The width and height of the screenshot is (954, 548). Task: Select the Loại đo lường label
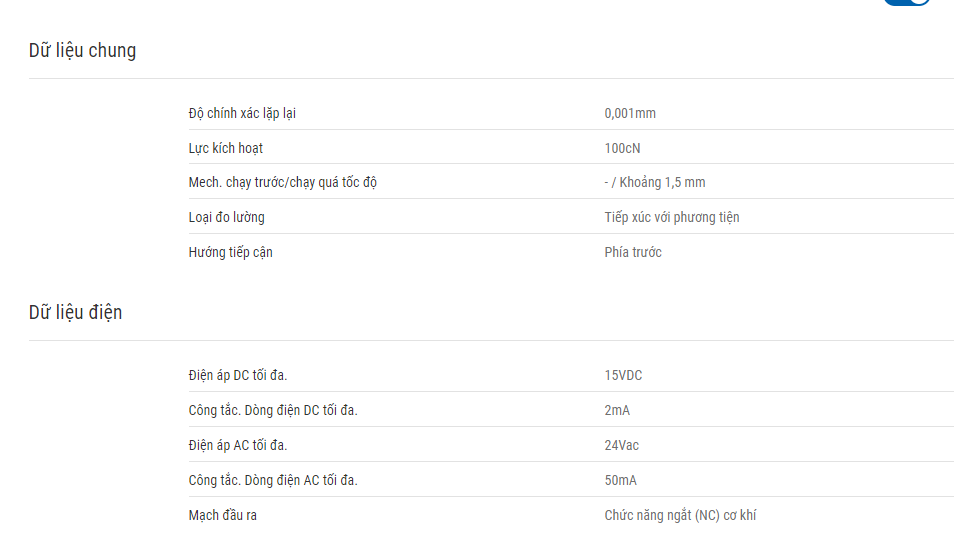226,217
